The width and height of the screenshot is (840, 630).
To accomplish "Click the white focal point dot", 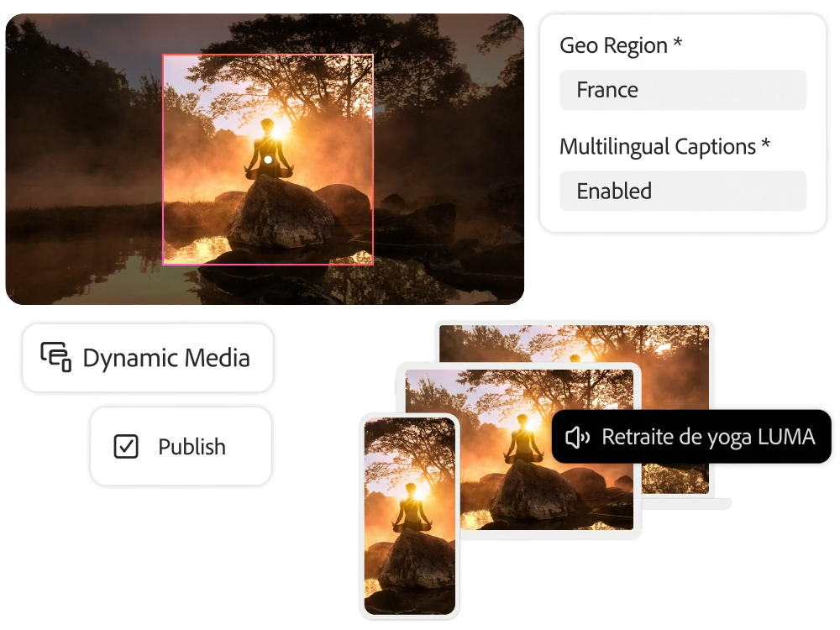I will click(x=267, y=159).
